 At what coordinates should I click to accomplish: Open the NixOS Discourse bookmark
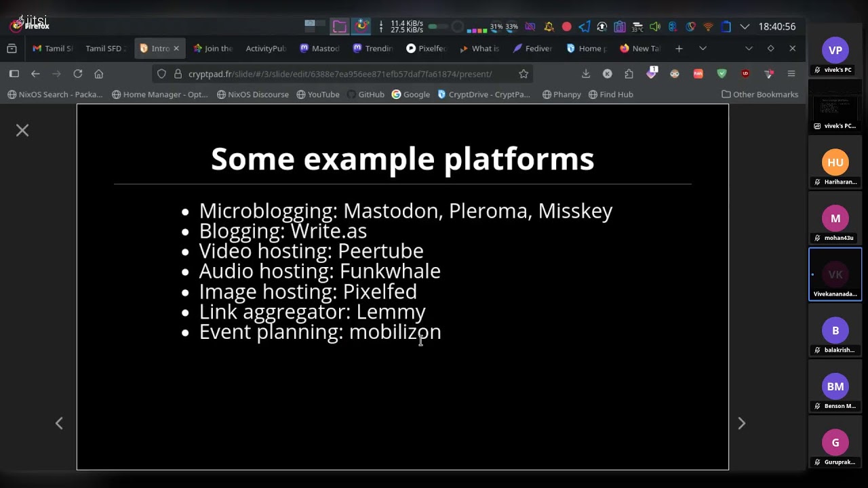[253, 94]
